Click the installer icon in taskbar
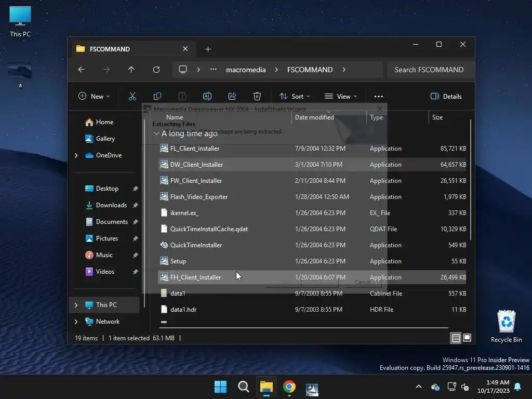This screenshot has height=399, width=532. 312,389
